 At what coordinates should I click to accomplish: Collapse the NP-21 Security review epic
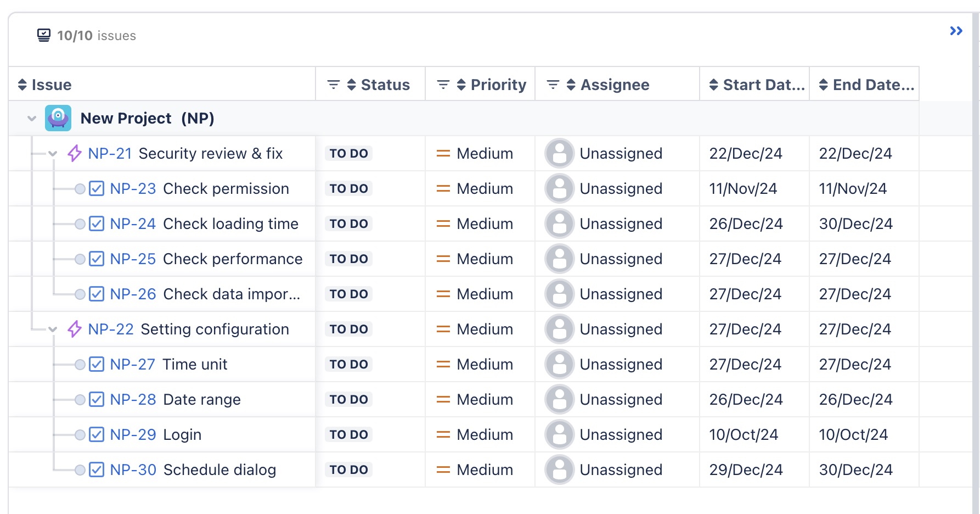pyautogui.click(x=53, y=153)
